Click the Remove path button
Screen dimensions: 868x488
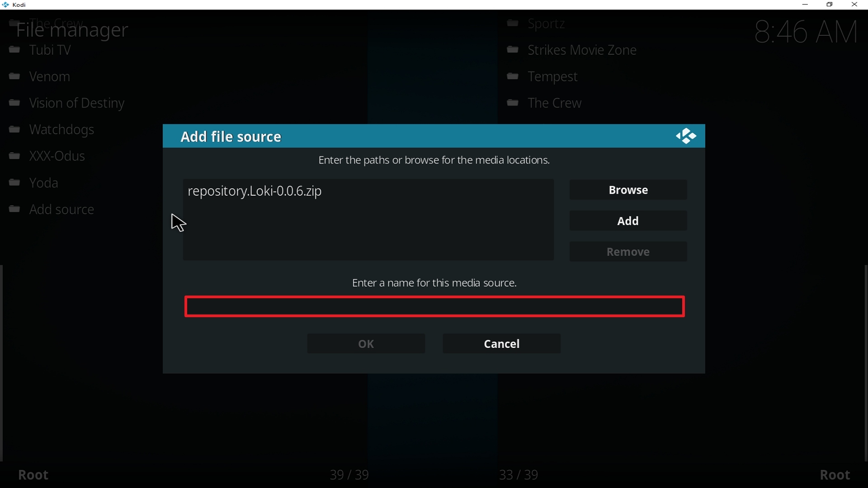point(628,252)
